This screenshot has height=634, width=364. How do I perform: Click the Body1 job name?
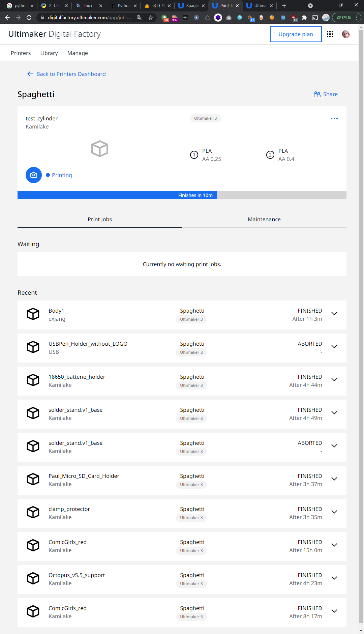tap(56, 311)
